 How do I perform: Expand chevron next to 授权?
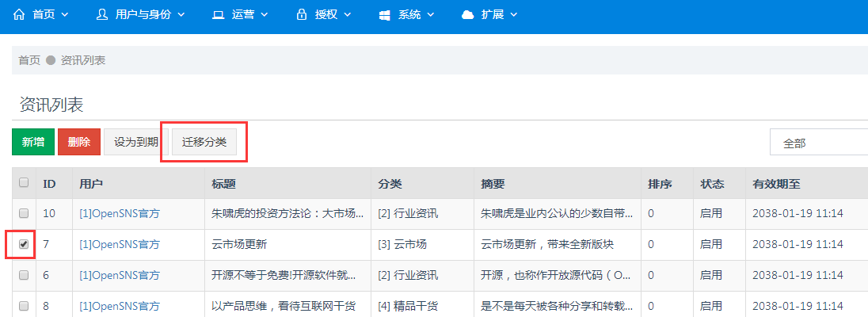pyautogui.click(x=347, y=15)
